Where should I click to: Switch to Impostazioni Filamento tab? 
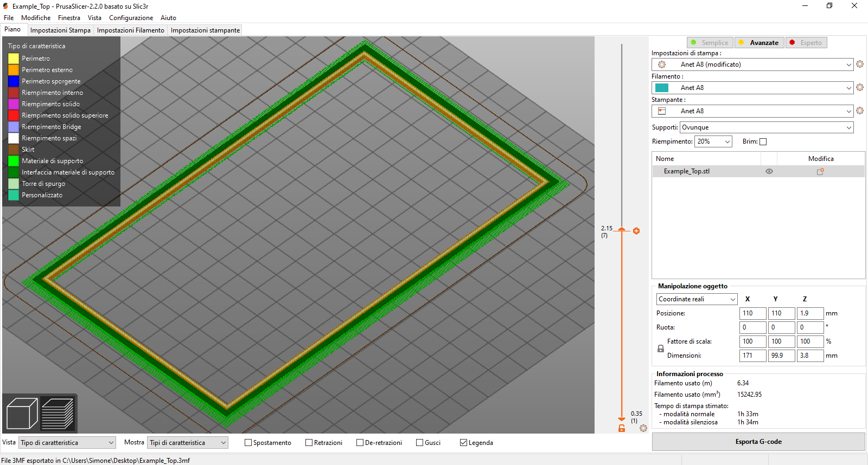[x=131, y=30]
